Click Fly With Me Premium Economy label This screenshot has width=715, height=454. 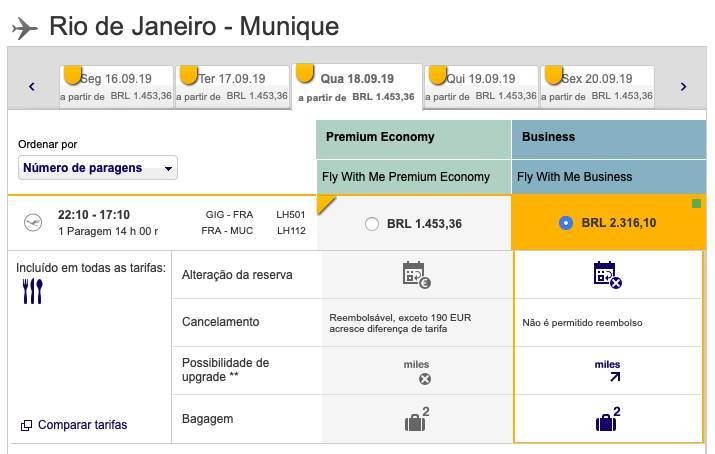click(x=406, y=177)
